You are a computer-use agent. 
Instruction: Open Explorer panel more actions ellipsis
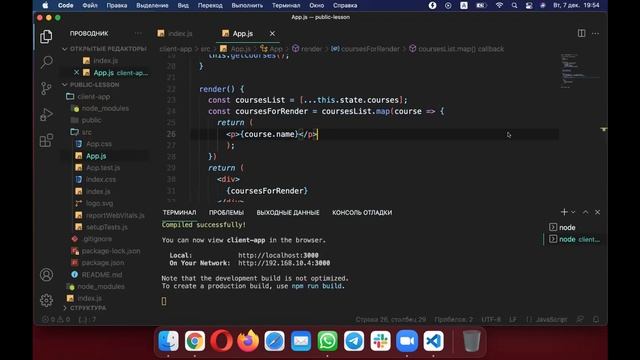138,33
